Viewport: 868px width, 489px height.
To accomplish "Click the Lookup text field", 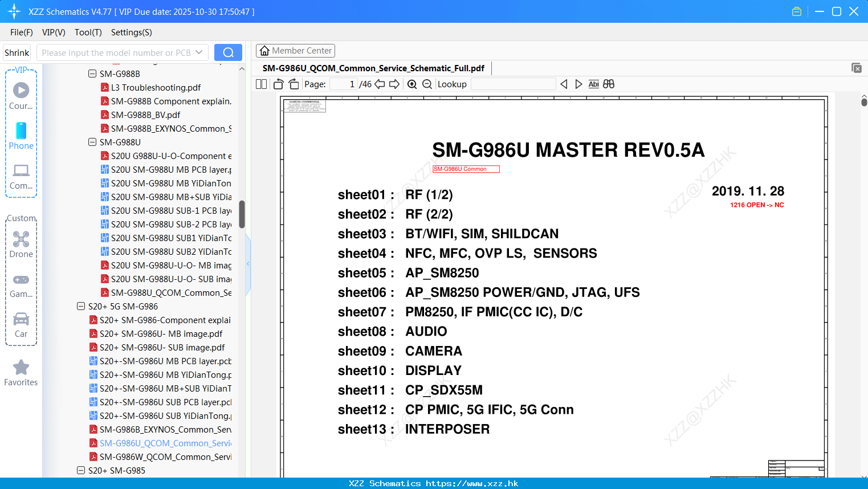I will click(x=513, y=84).
